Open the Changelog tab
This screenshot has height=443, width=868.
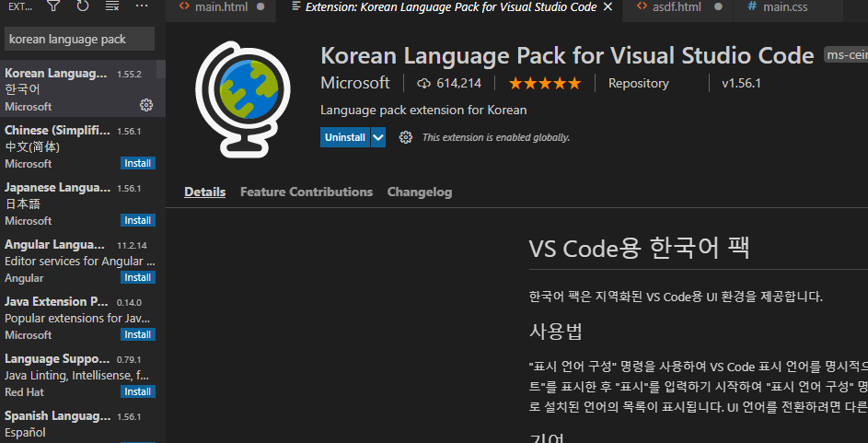(420, 192)
